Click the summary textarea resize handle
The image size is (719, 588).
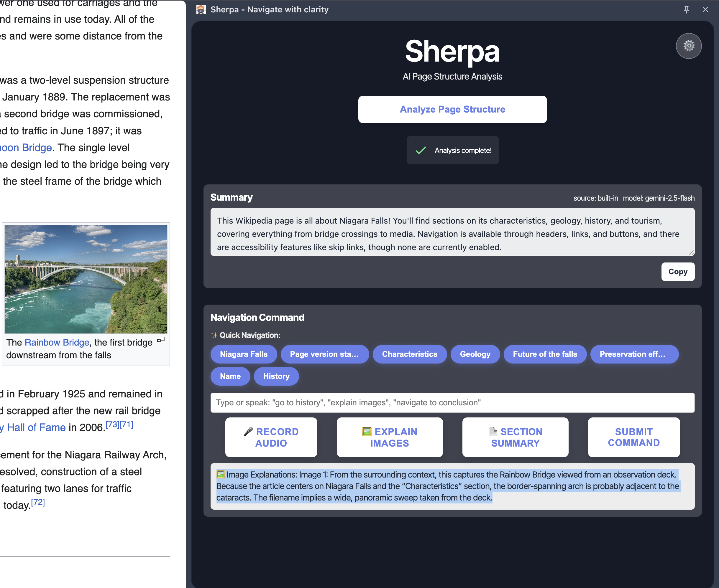(x=692, y=253)
